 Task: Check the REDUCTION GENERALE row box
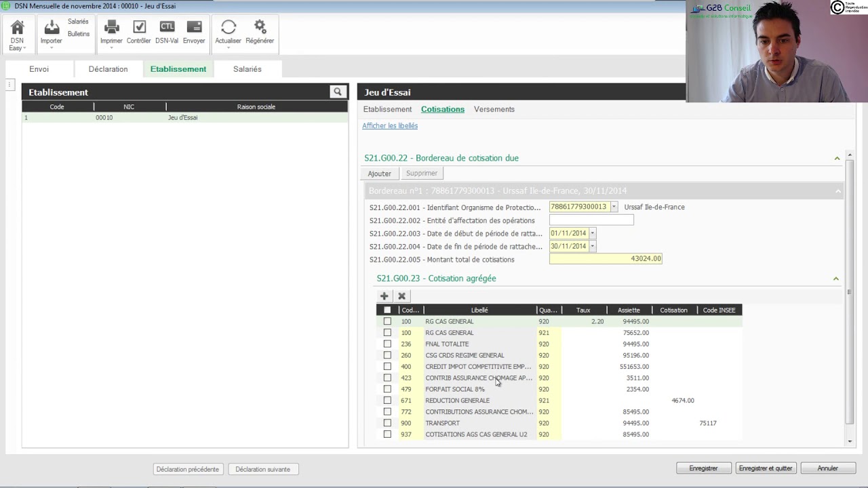387,401
